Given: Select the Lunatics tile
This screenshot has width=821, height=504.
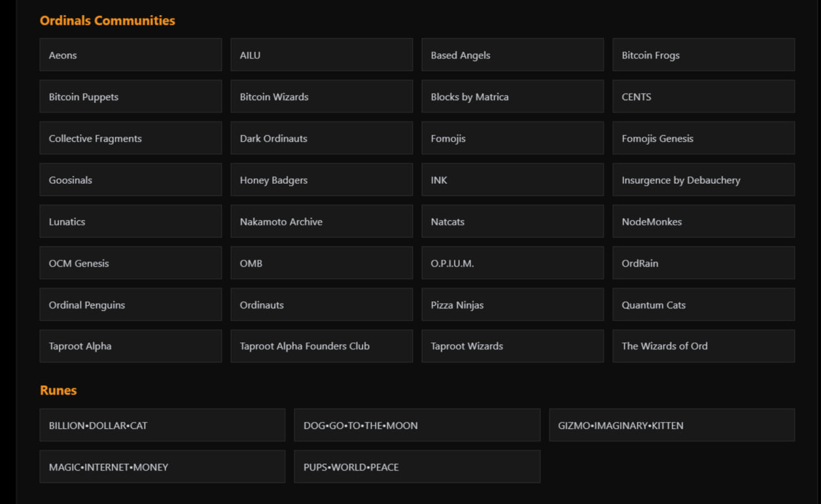Looking at the screenshot, I should tap(131, 222).
